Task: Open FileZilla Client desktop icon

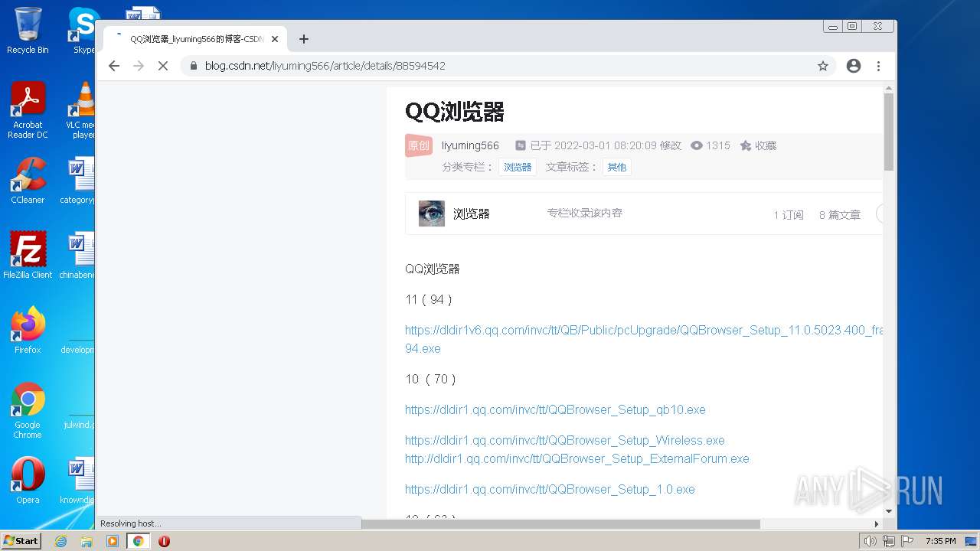Action: (x=28, y=255)
